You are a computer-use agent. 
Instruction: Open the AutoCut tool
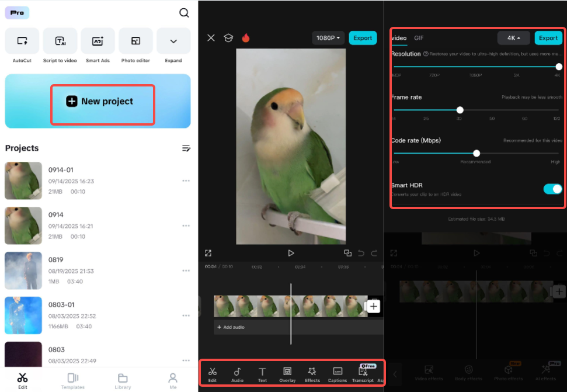pos(22,41)
